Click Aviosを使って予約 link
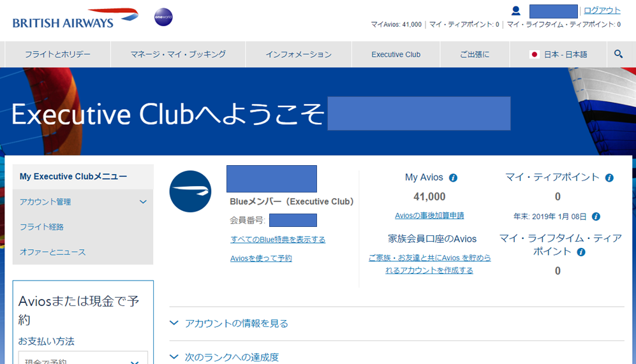The width and height of the screenshot is (636, 364). point(261,258)
